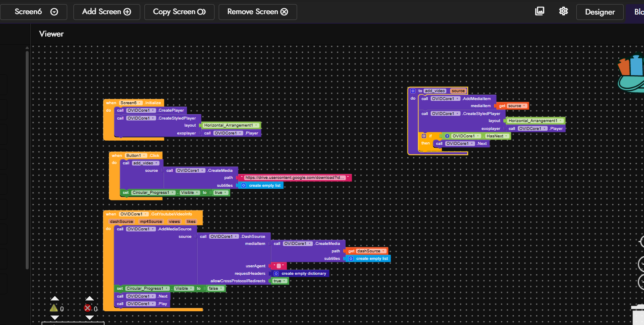The height and width of the screenshot is (325, 644).
Task: Toggle allowCrossProtocolRedirects true value
Action: [x=279, y=281]
